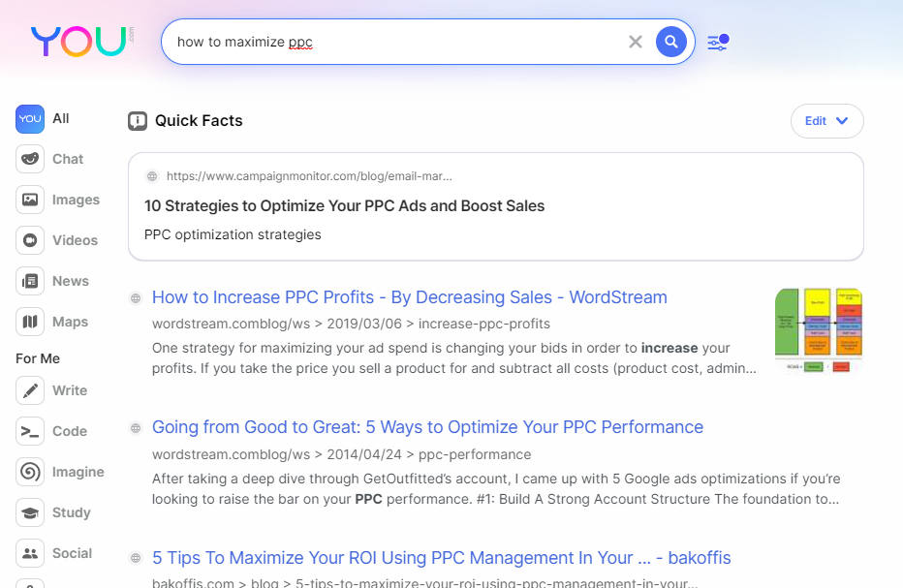Image resolution: width=903 pixels, height=588 pixels.
Task: Open the search filter settings icon
Action: click(718, 42)
